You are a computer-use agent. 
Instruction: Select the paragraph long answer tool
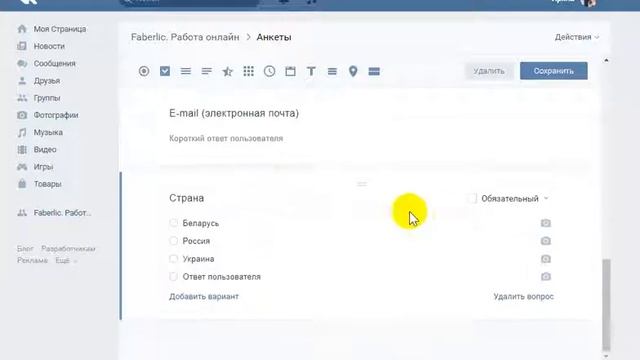click(332, 71)
